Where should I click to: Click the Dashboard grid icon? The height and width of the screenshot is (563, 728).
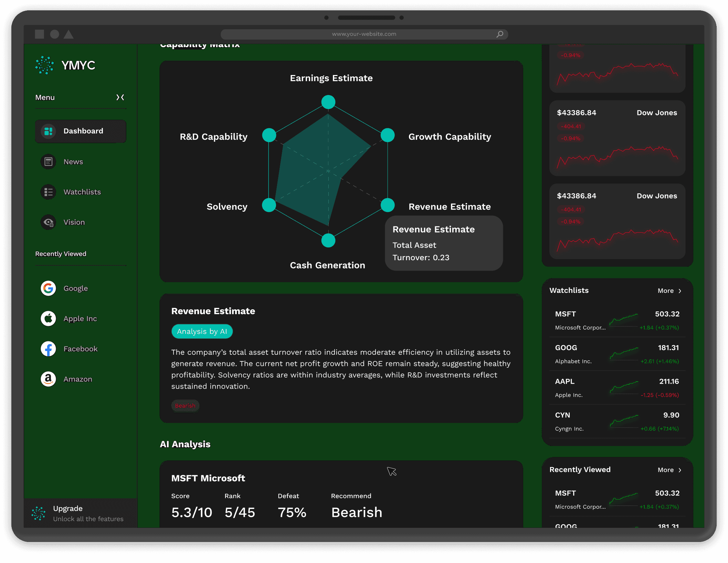(x=49, y=131)
